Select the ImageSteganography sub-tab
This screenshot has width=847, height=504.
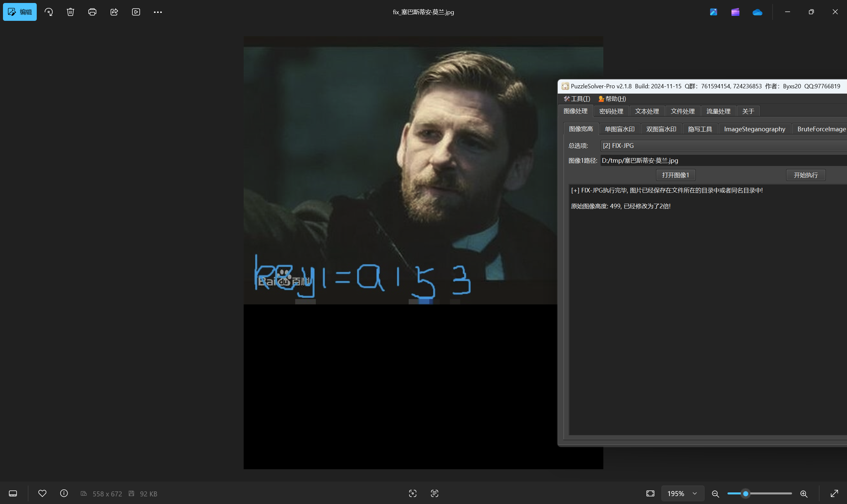tap(755, 129)
